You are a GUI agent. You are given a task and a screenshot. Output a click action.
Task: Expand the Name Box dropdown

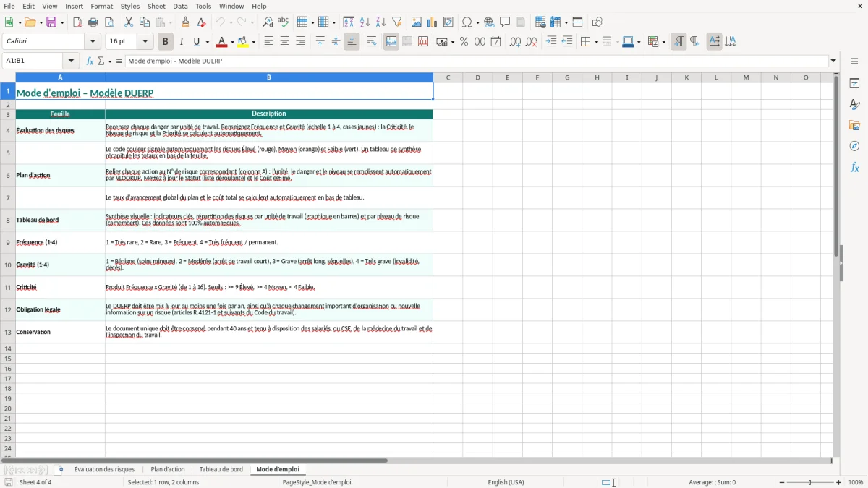pos(71,61)
